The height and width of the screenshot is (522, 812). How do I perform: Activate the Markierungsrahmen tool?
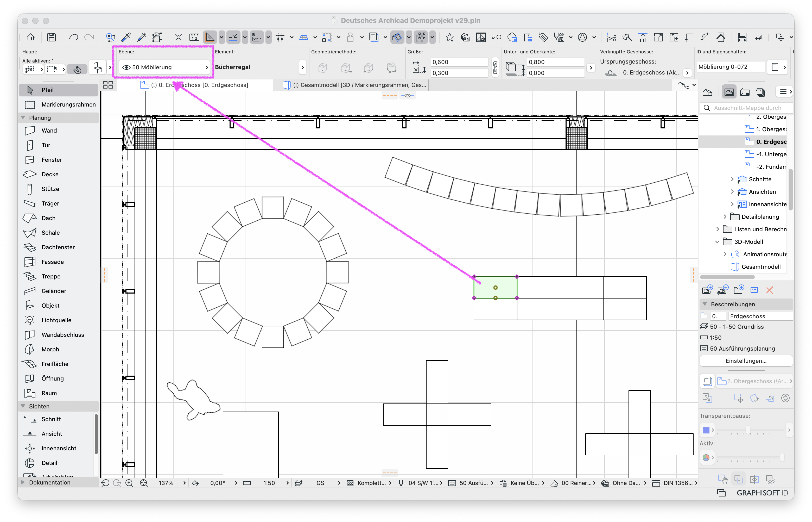click(58, 104)
